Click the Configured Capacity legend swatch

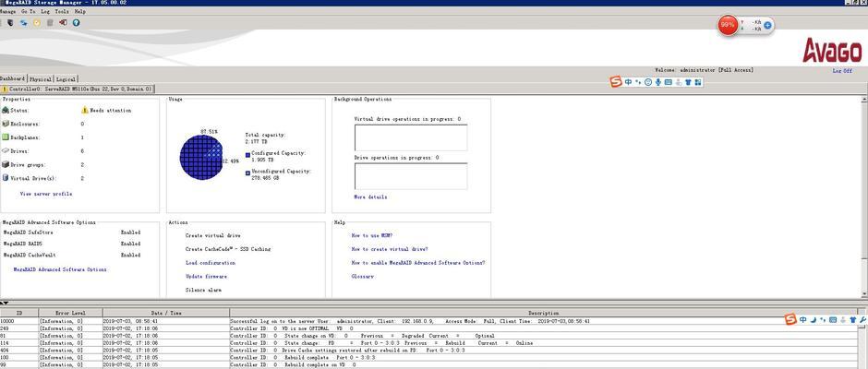pyautogui.click(x=247, y=155)
